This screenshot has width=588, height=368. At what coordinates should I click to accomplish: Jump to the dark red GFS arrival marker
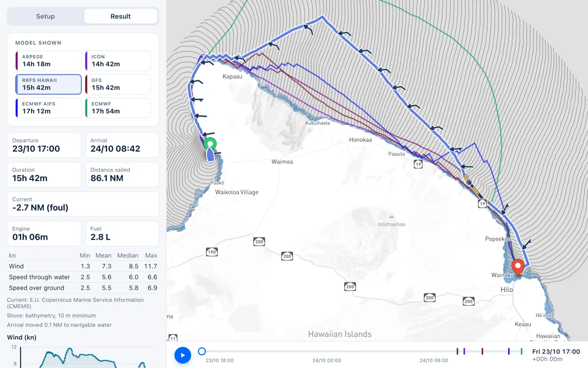(483, 351)
